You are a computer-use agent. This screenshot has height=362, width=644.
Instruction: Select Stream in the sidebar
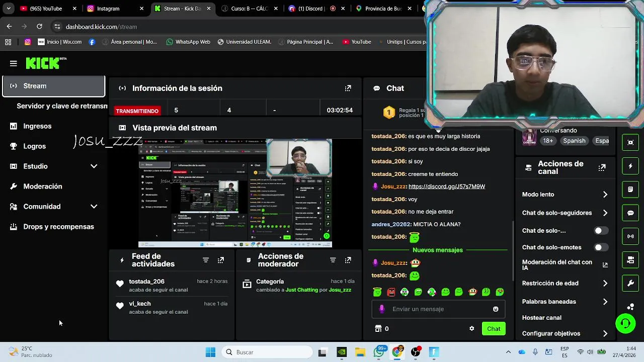pyautogui.click(x=53, y=86)
